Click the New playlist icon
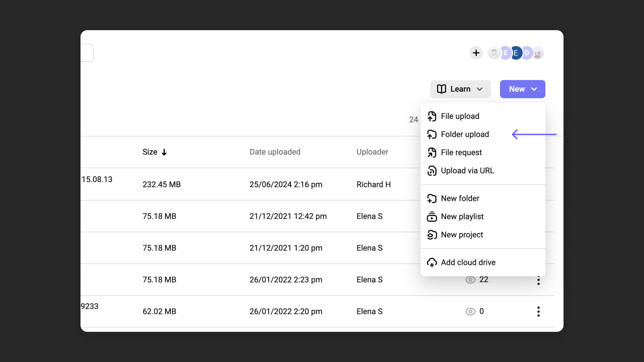The height and width of the screenshot is (362, 644). (x=432, y=217)
